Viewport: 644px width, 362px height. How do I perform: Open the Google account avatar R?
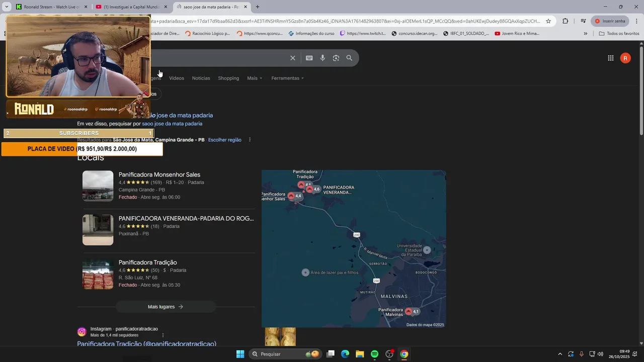pyautogui.click(x=625, y=58)
